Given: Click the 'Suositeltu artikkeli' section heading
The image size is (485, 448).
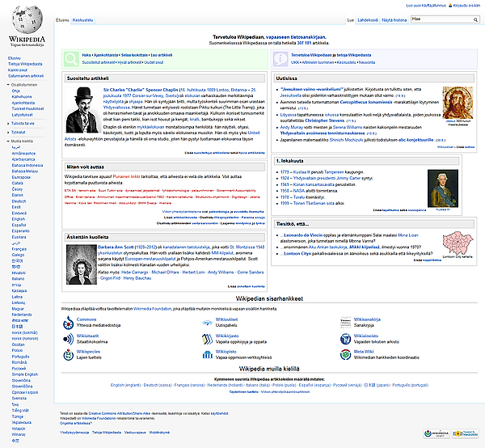Looking at the screenshot, I should 88,78.
